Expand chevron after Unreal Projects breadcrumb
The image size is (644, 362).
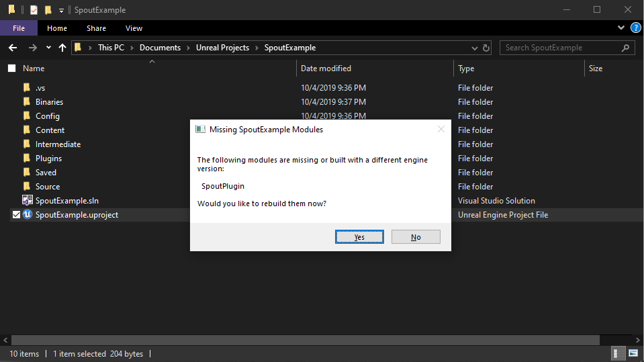click(257, 48)
